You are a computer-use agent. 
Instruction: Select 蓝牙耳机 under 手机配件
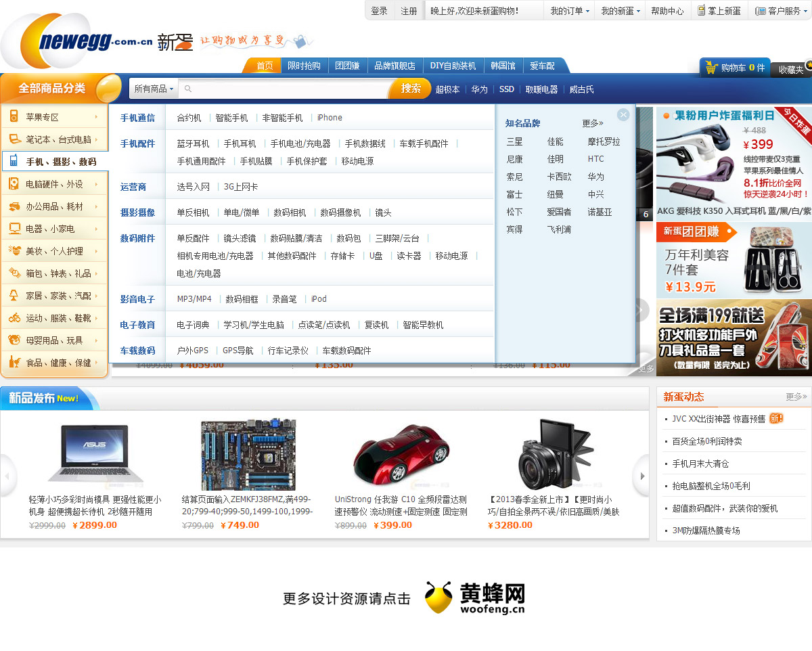194,143
